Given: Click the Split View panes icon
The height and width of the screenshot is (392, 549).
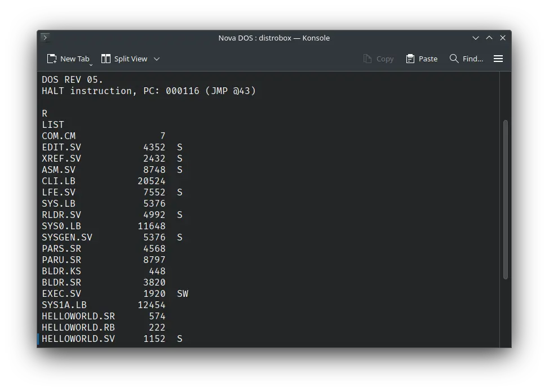Looking at the screenshot, I should tap(105, 59).
